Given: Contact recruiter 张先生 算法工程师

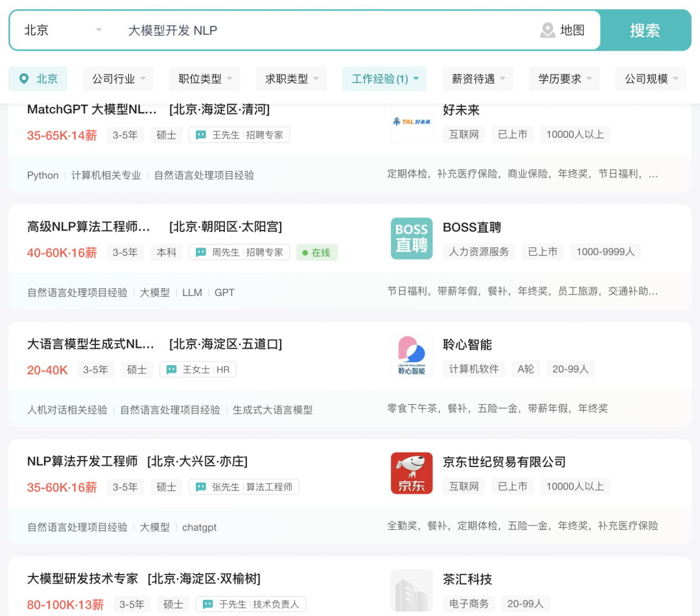Looking at the screenshot, I should [244, 486].
